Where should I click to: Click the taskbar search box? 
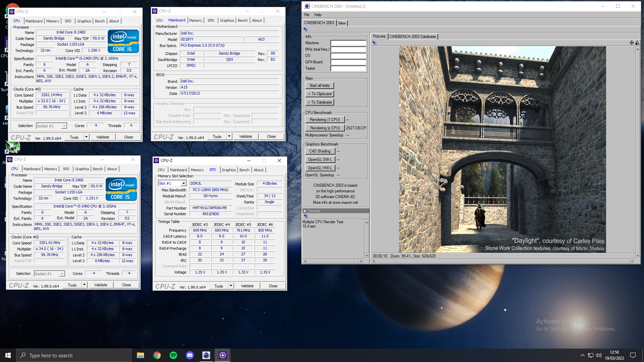click(74, 355)
